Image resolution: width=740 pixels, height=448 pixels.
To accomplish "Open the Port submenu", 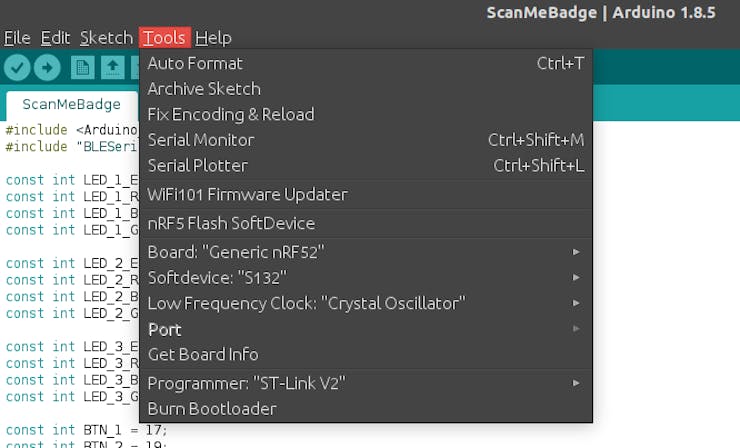I will [x=366, y=329].
